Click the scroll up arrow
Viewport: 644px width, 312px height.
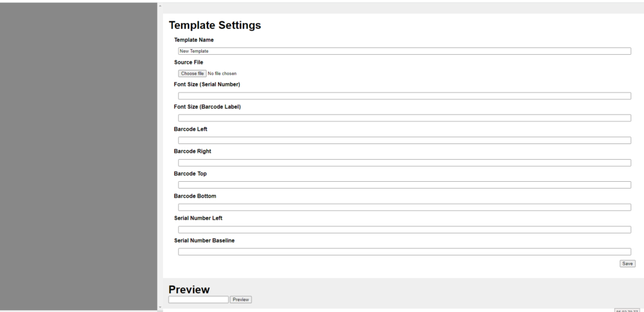click(x=160, y=6)
